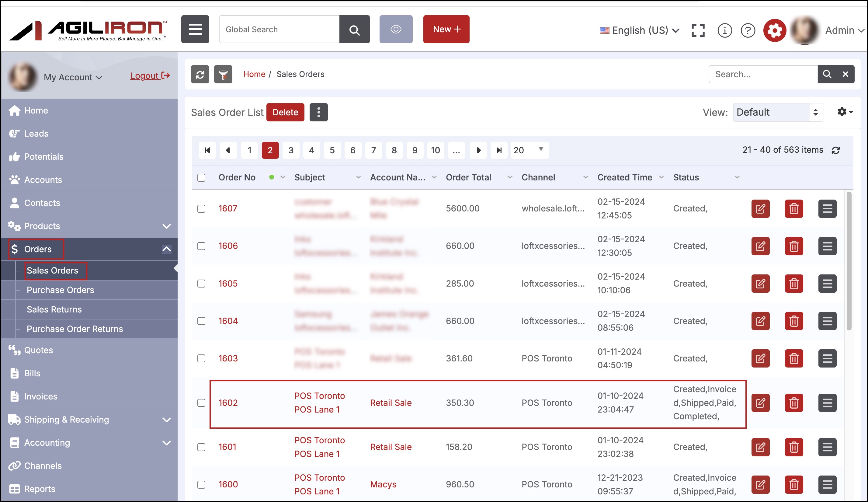Open the help question mark icon
This screenshot has width=868, height=502.
(748, 30)
